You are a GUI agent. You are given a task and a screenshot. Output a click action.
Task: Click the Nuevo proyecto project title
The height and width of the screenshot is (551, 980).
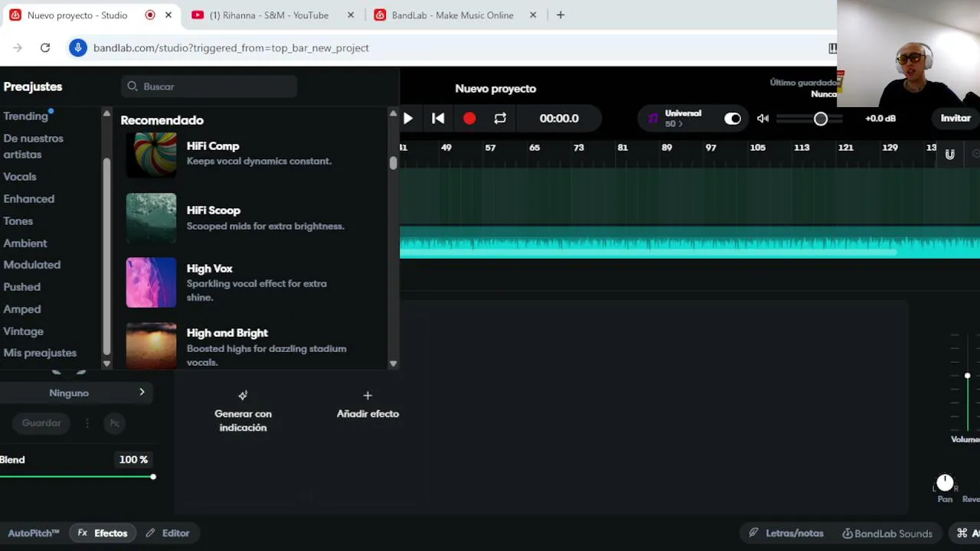click(x=495, y=89)
